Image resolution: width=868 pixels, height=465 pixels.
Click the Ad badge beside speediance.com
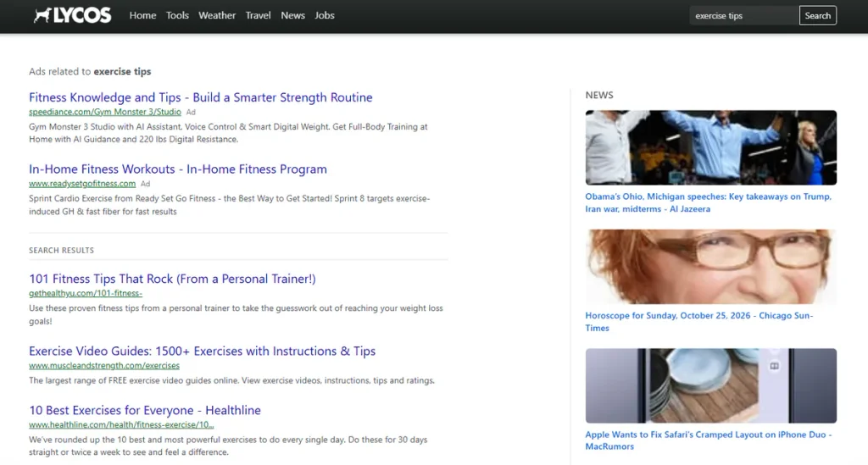point(191,112)
